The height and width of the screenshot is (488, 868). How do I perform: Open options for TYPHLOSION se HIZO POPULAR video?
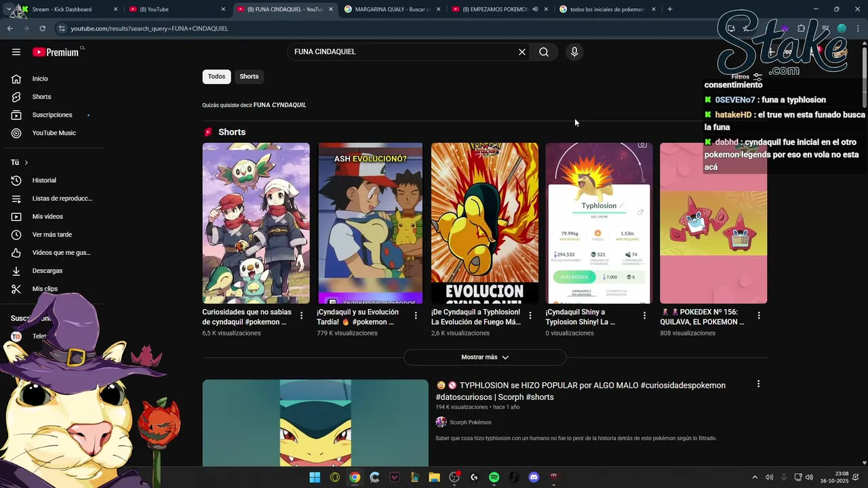758,384
